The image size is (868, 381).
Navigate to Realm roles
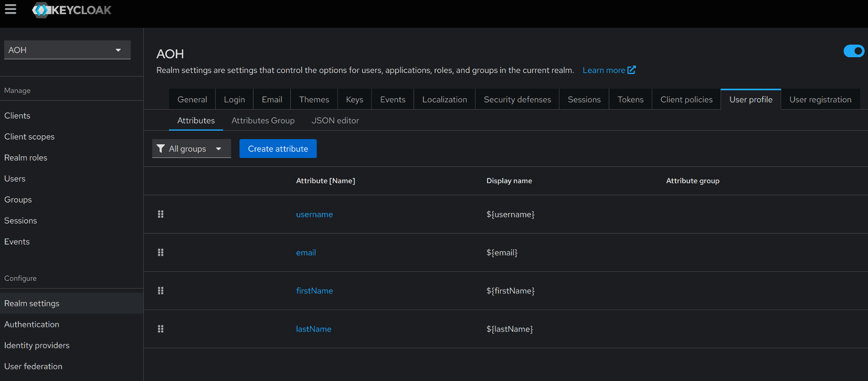coord(71,157)
